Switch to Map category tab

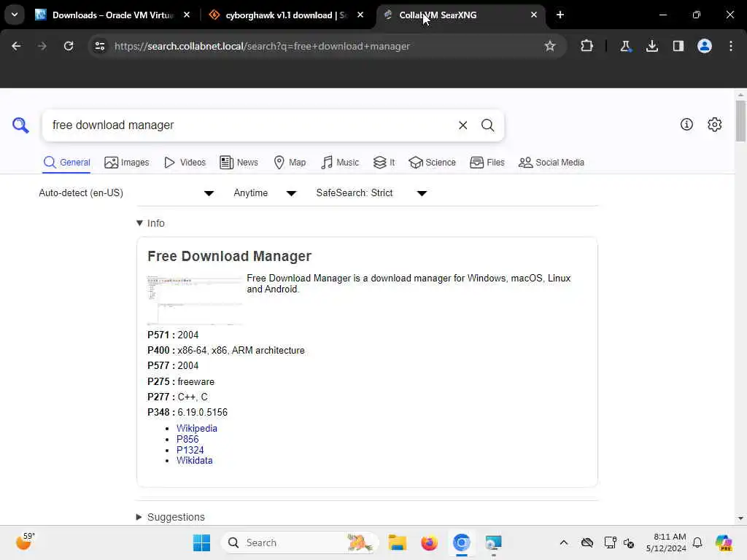click(290, 163)
